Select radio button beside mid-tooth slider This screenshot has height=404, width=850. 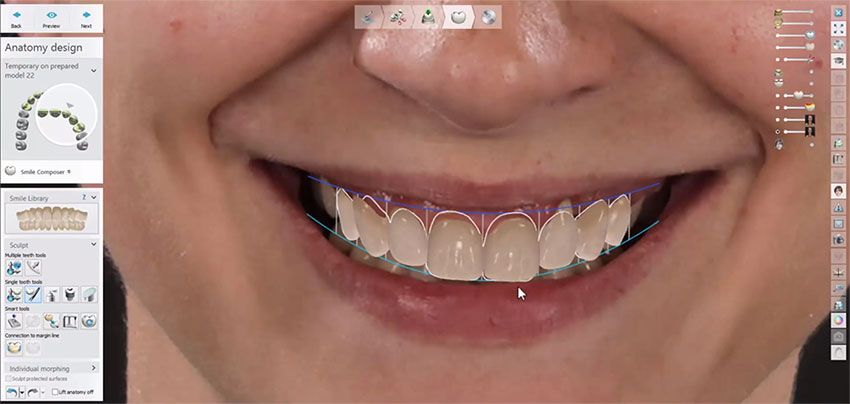(x=777, y=95)
